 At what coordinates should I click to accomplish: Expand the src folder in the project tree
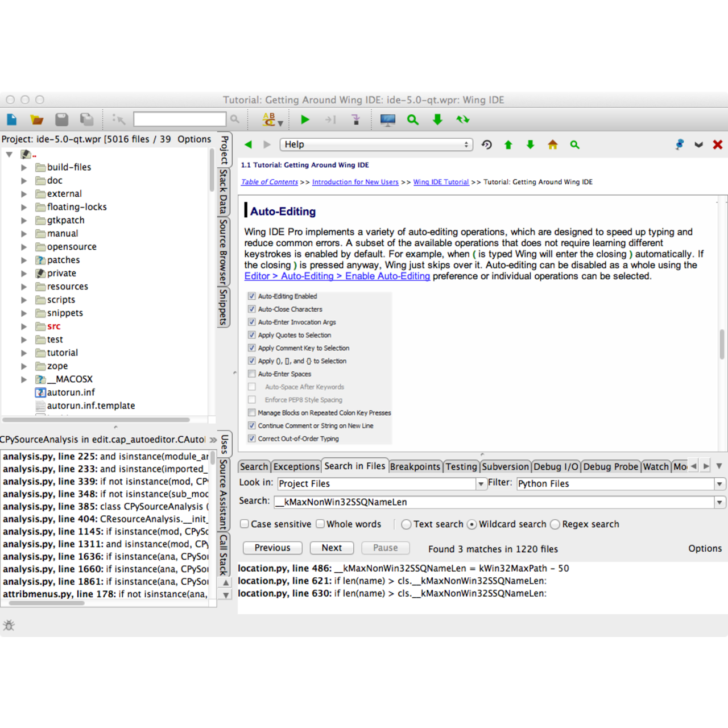coord(24,326)
